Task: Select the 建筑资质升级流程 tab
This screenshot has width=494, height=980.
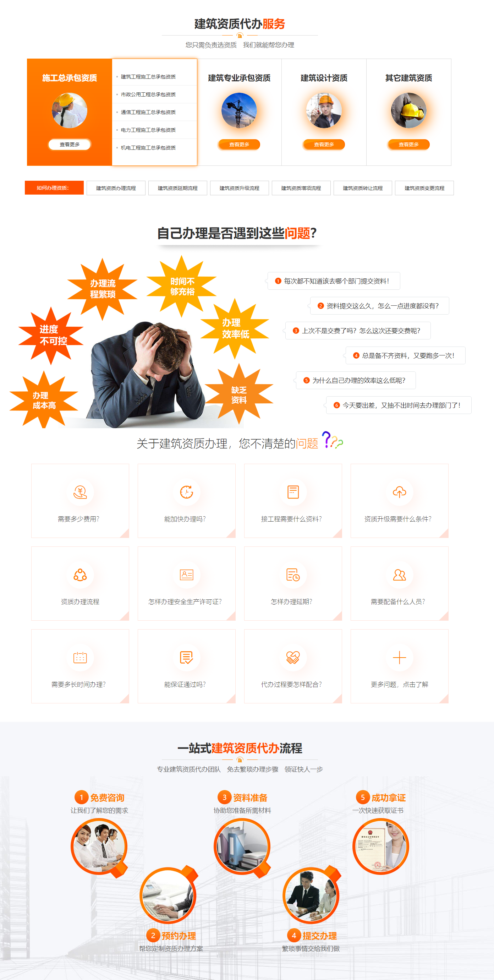Action: click(239, 188)
